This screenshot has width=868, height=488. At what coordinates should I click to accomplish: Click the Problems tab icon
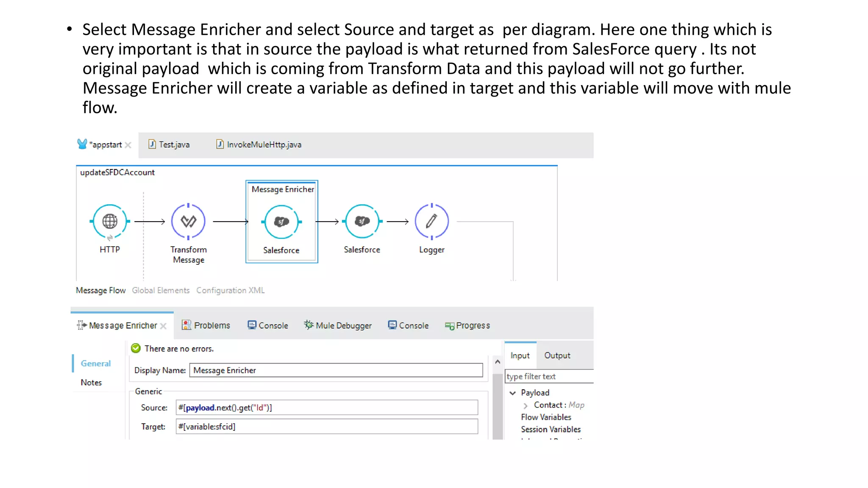186,325
